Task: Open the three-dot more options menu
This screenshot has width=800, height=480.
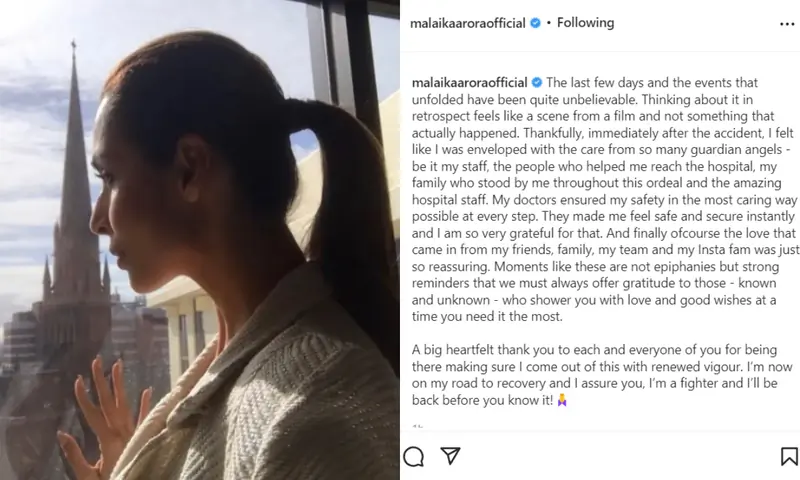Action: coord(787,24)
